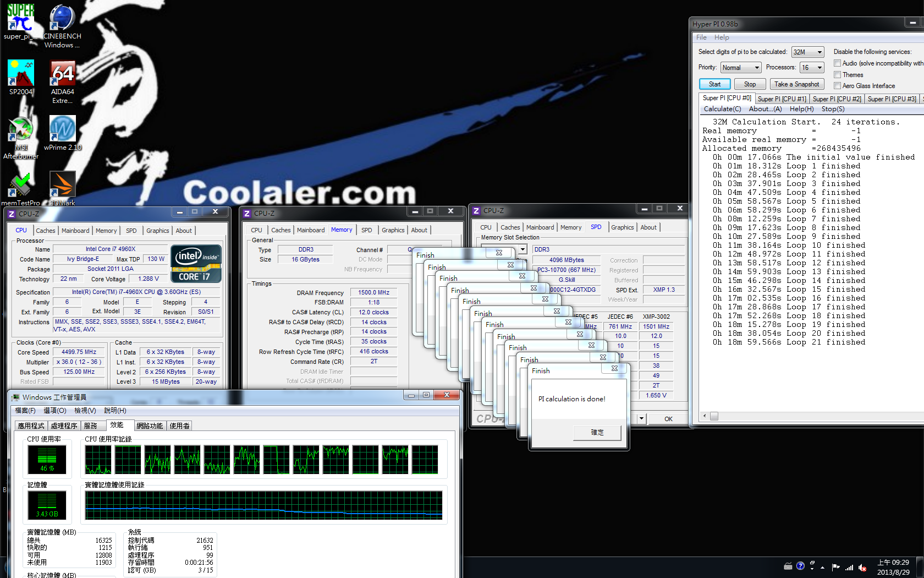This screenshot has width=924, height=578.
Task: Open the dropdown arrow beside CPU-Z OK button
Action: click(641, 419)
